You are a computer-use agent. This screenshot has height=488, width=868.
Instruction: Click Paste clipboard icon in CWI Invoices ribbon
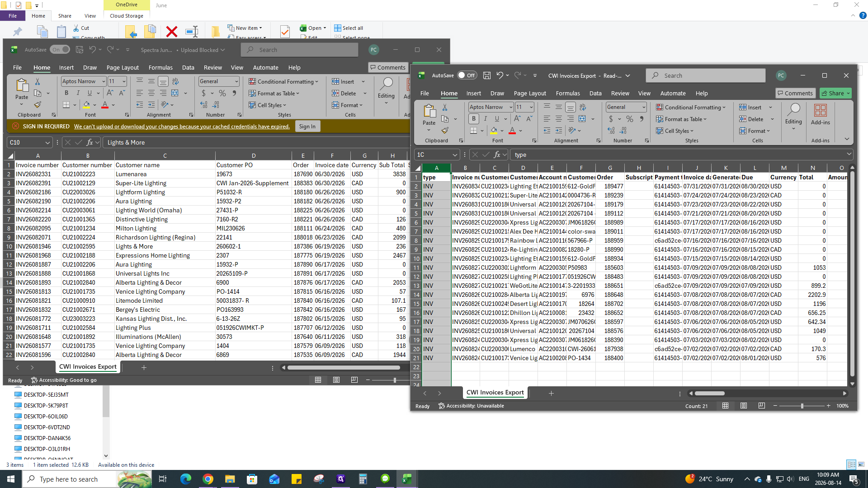point(429,111)
